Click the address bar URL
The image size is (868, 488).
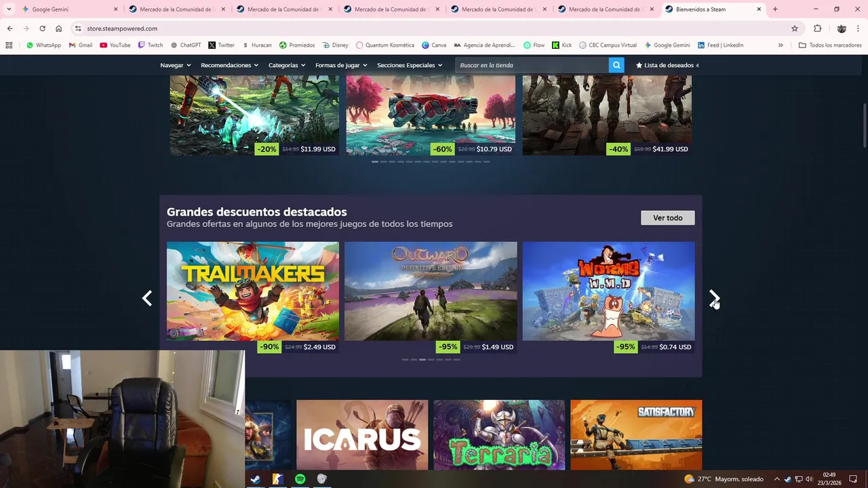[x=122, y=28]
